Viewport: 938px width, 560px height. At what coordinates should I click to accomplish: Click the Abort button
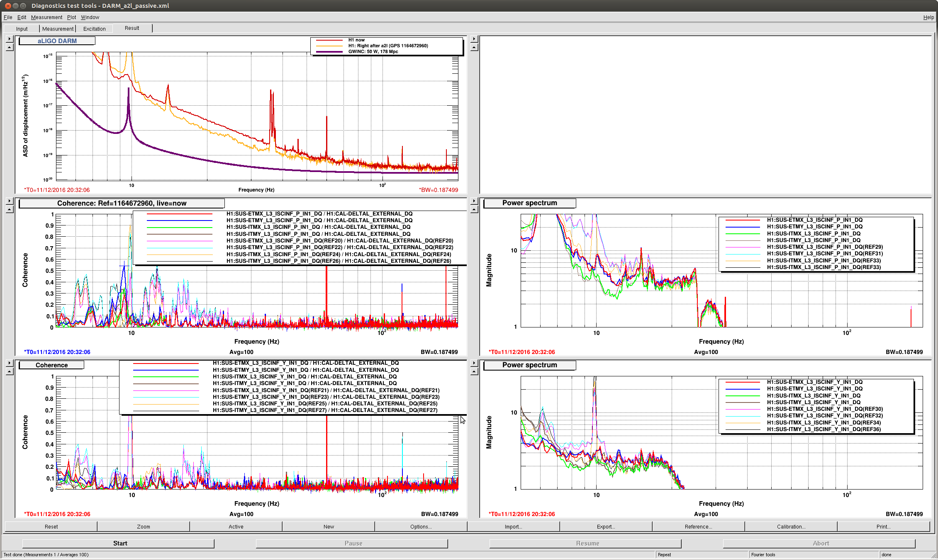(819, 543)
